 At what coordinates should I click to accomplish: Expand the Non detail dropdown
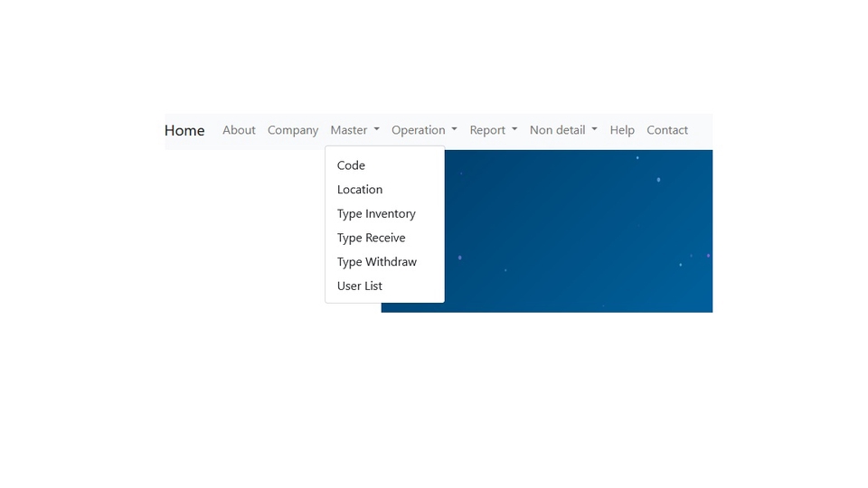563,130
